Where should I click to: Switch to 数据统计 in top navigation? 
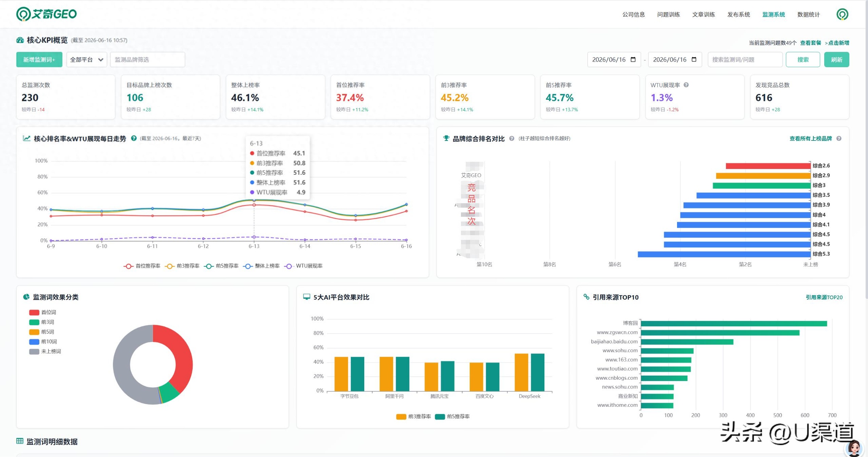[808, 14]
